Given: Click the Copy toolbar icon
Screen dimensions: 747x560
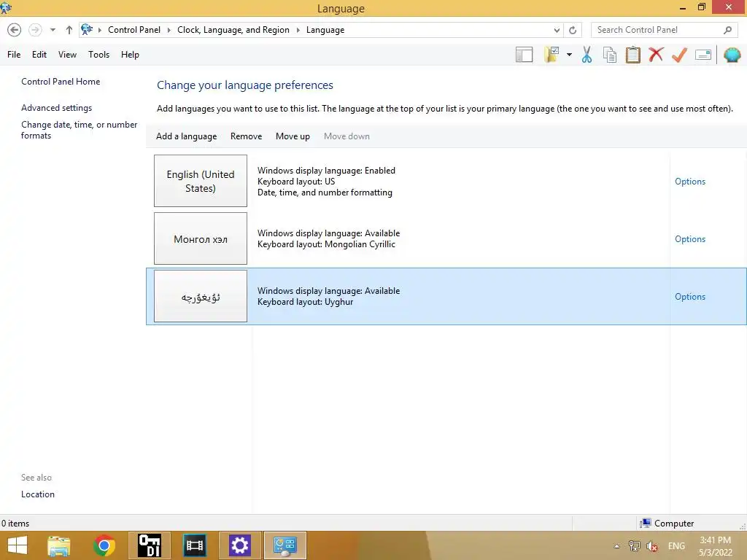Looking at the screenshot, I should pos(610,55).
